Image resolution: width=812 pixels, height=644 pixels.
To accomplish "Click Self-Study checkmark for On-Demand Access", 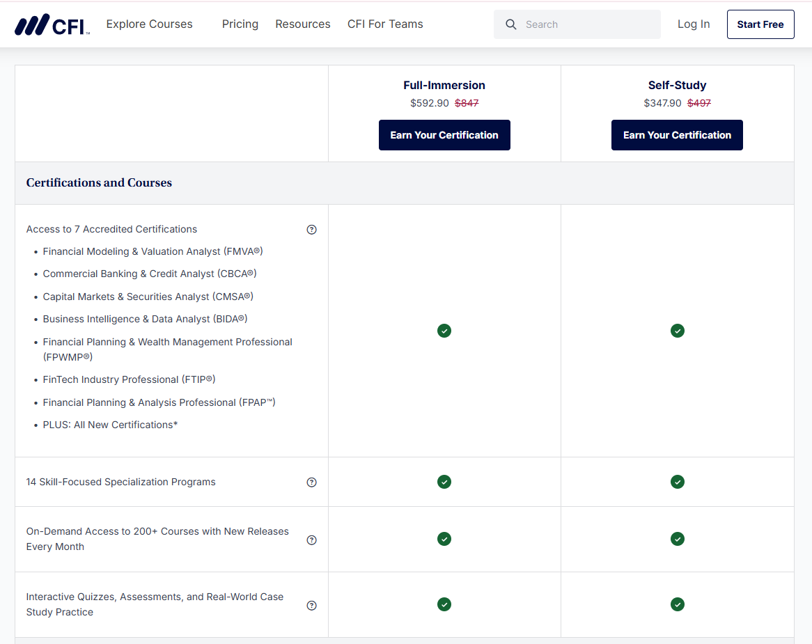I will [678, 539].
